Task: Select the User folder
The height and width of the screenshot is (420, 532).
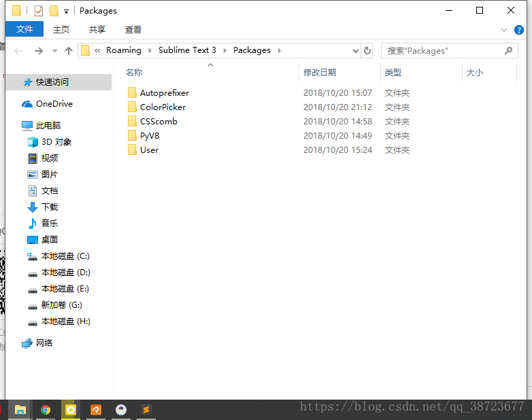Action: coord(149,150)
